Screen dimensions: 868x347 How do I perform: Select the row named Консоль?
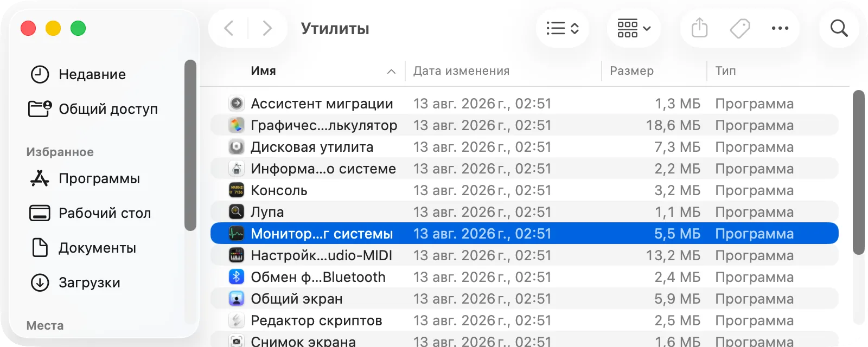pos(525,190)
